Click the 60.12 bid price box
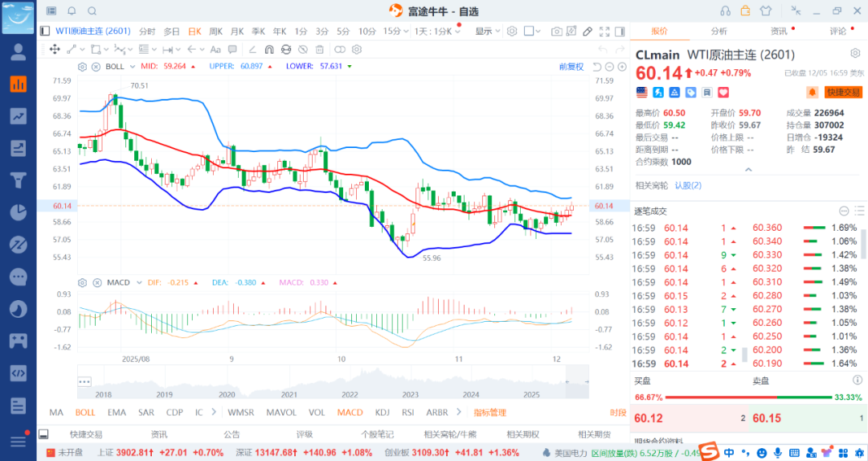The width and height of the screenshot is (868, 461). click(x=688, y=418)
